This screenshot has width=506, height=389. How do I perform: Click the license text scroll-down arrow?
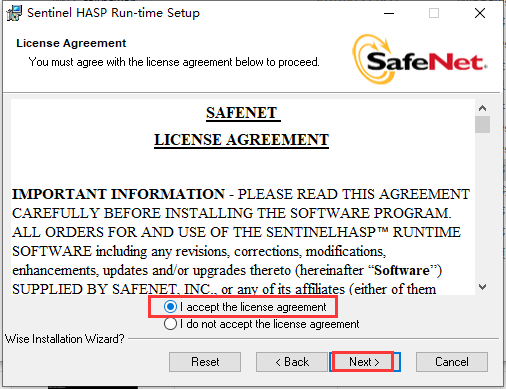coord(482,287)
